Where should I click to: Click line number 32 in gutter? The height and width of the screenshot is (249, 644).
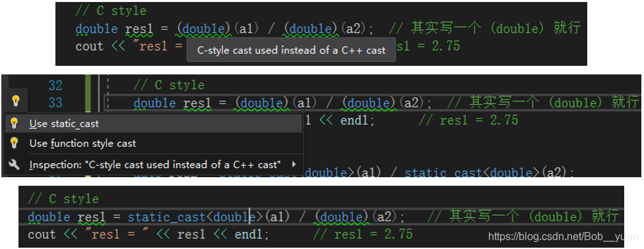(x=55, y=86)
